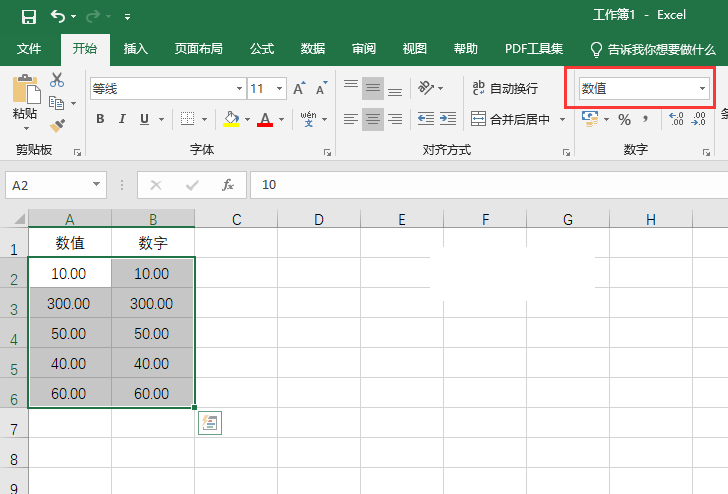Customize the Quick Access Toolbar
This screenshot has height=494, width=728.
click(127, 17)
